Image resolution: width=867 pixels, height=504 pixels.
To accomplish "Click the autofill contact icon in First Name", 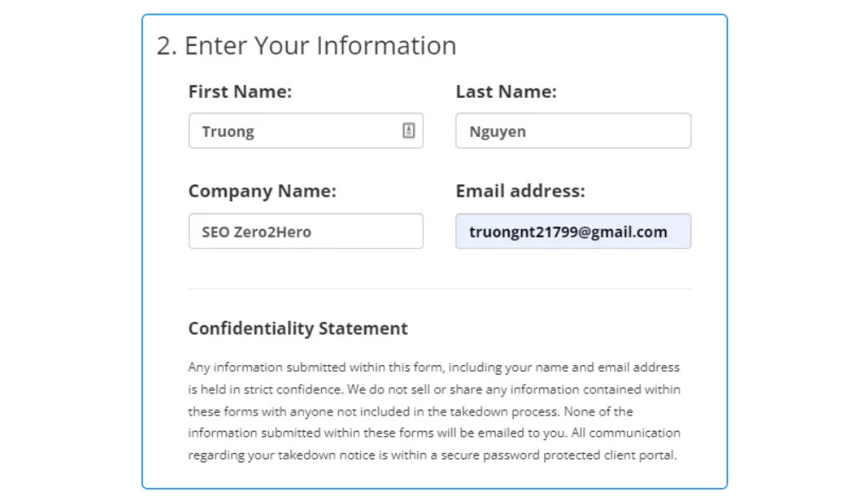I will [408, 130].
